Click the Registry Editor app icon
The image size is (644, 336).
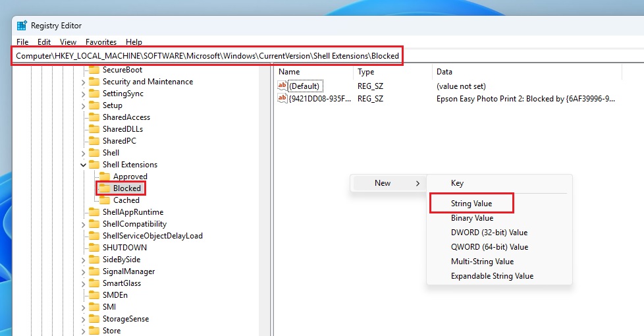[x=22, y=26]
